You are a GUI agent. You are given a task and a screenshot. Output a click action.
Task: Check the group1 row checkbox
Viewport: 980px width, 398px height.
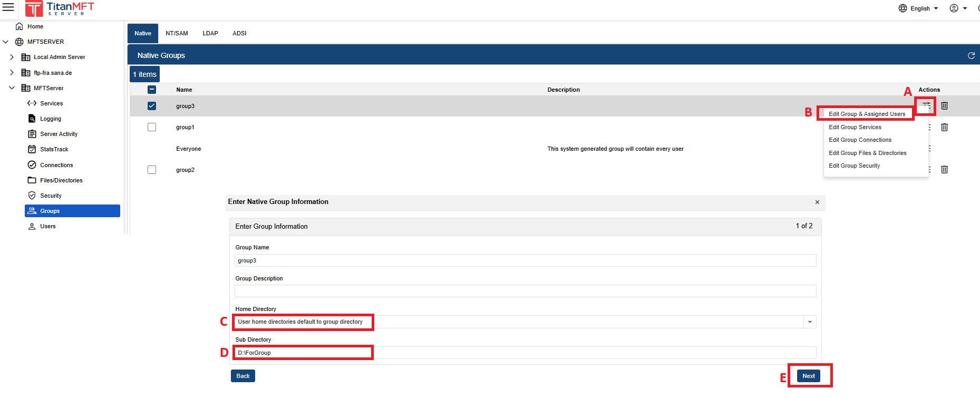click(152, 127)
